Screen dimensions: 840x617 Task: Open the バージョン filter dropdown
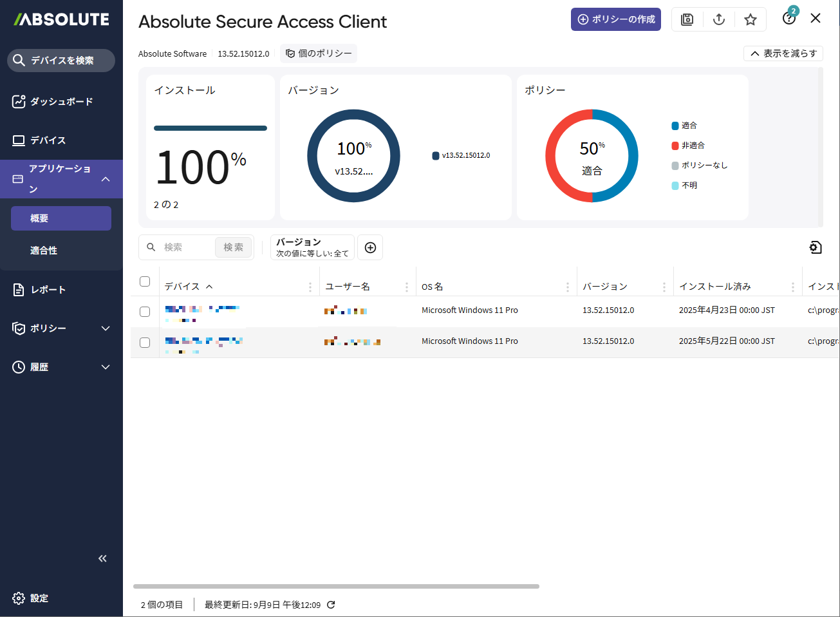312,247
